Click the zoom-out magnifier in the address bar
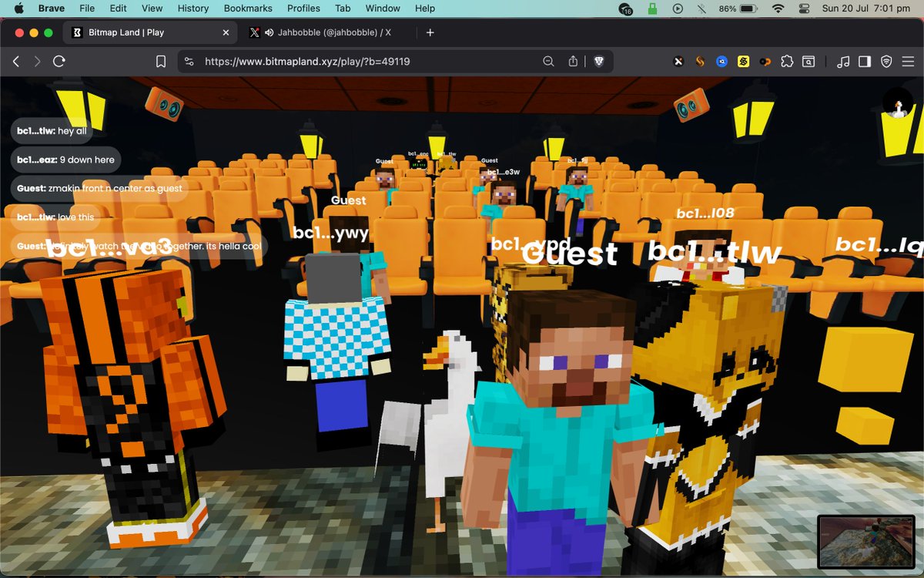924x578 pixels. pyautogui.click(x=548, y=62)
